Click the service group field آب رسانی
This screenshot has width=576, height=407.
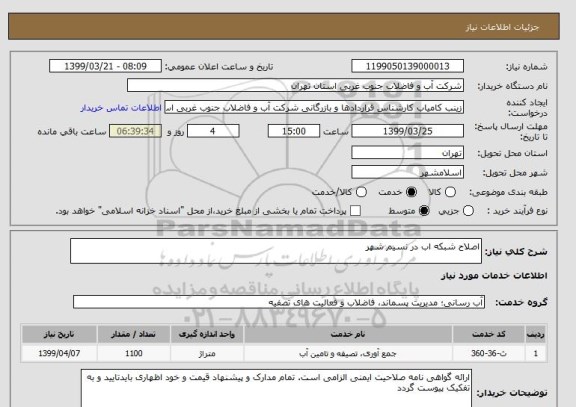(279, 302)
